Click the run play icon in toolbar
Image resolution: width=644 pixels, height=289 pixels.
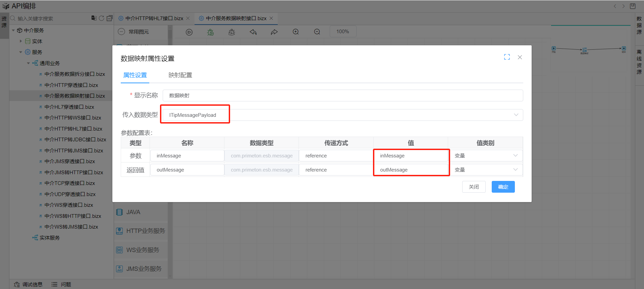[189, 32]
